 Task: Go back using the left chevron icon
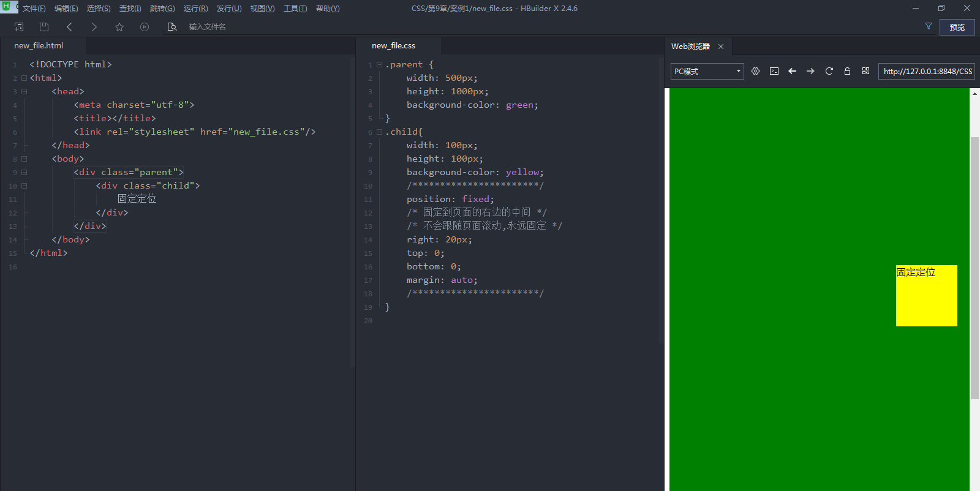[69, 27]
